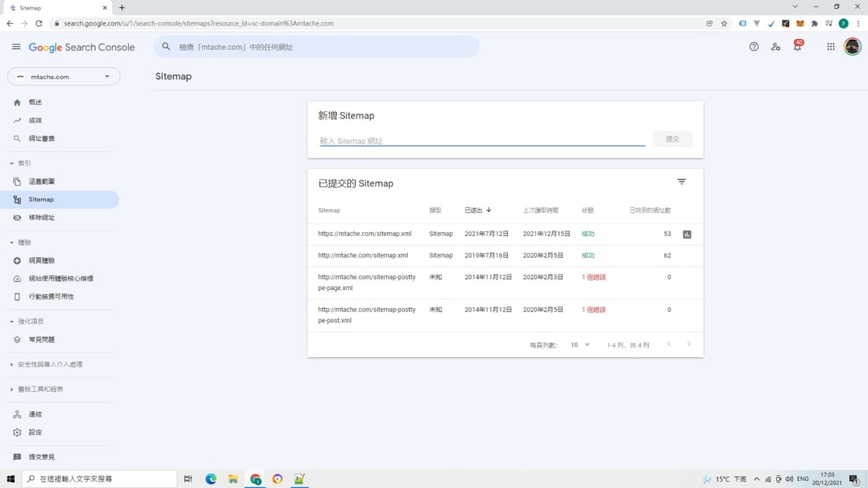Bookmark this page with the star icon

[x=724, y=23]
